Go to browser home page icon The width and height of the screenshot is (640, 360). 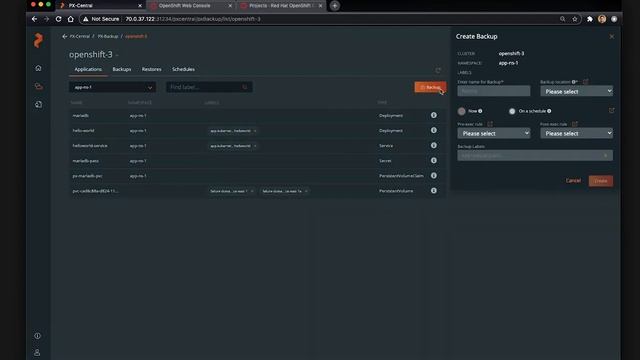click(x=71, y=19)
